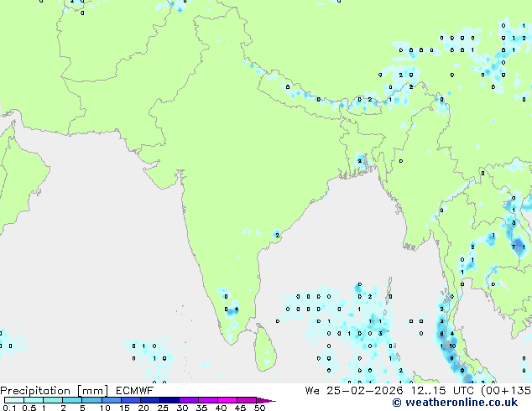
Task: Click the '0.5' legend scale label
Action: click(29, 408)
